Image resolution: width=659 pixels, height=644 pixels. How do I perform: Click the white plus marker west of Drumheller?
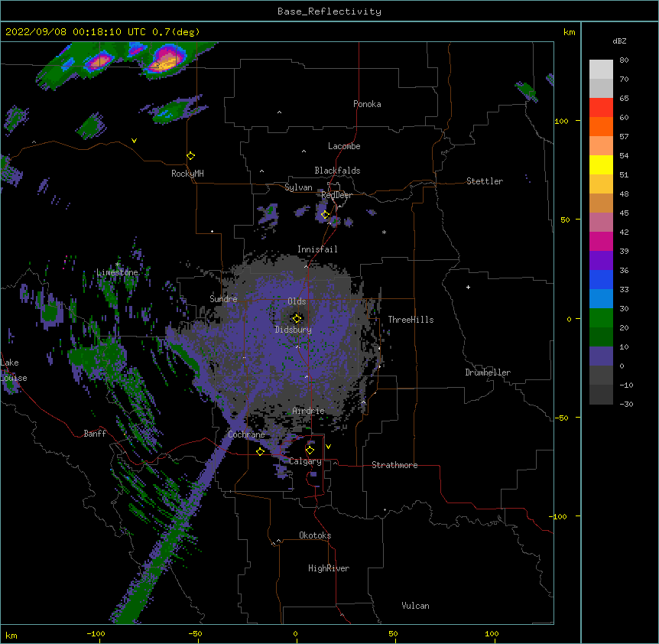(468, 287)
